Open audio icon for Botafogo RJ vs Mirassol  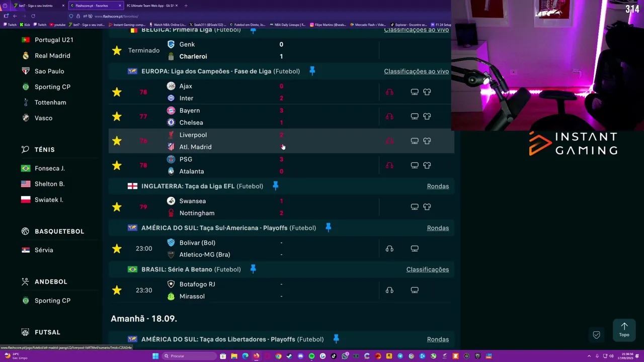(389, 290)
